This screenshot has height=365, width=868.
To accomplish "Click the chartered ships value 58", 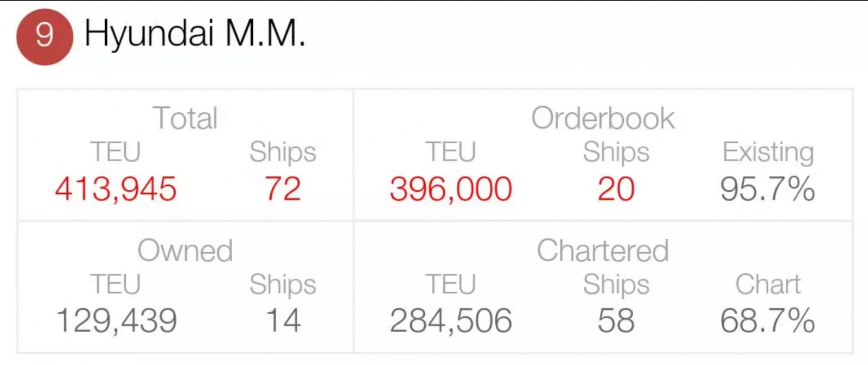I will click(x=616, y=321).
